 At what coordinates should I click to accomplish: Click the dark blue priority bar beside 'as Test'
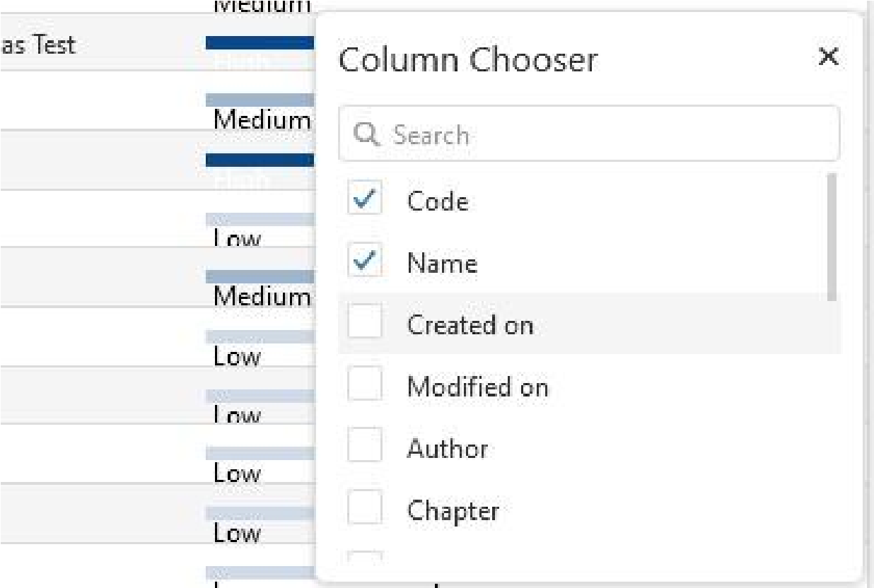tap(259, 44)
